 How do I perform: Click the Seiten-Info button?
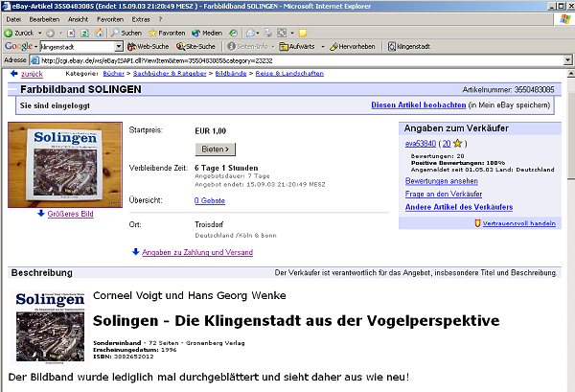247,47
